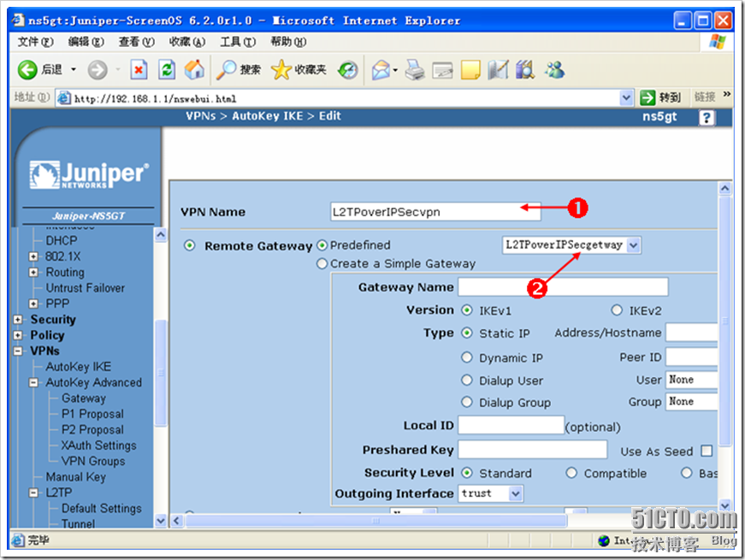Image resolution: width=745 pixels, height=560 pixels.
Task: Expand the Security tree node
Action: tap(18, 320)
